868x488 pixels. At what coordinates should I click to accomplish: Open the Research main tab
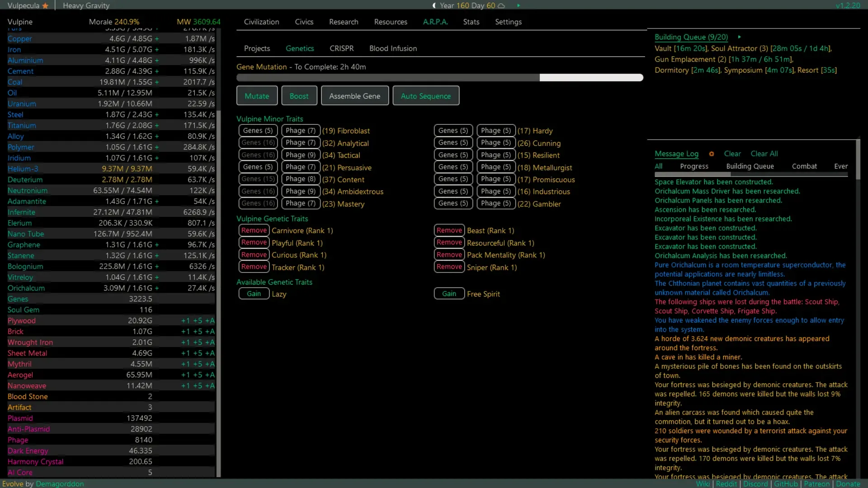pyautogui.click(x=343, y=22)
